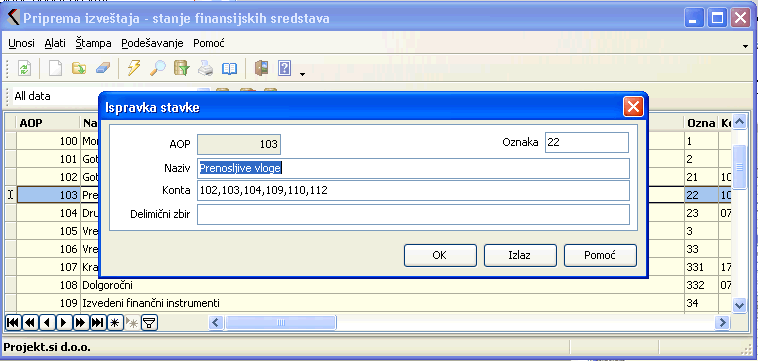Jump back several records with double-left arrow
The height and width of the screenshot is (361, 758).
29,323
